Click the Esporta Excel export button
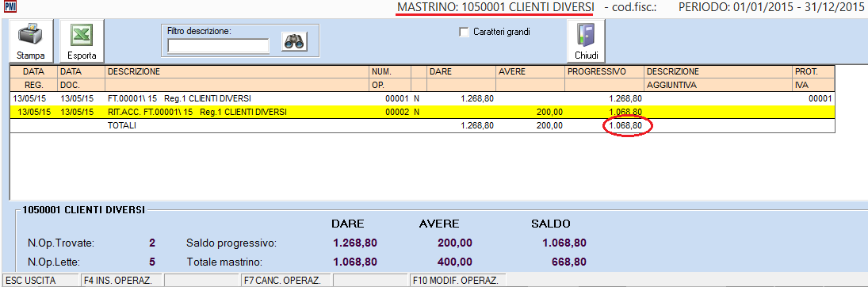868x287 pixels. [x=82, y=40]
